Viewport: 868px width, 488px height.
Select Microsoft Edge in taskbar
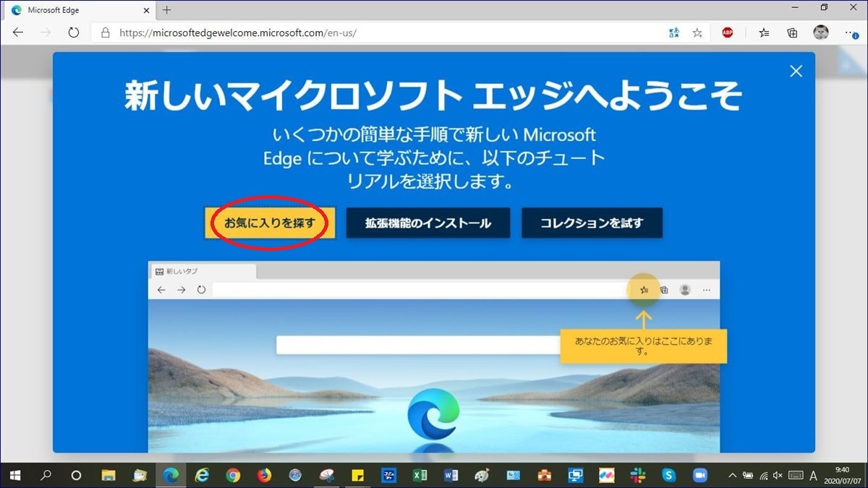pos(171,475)
